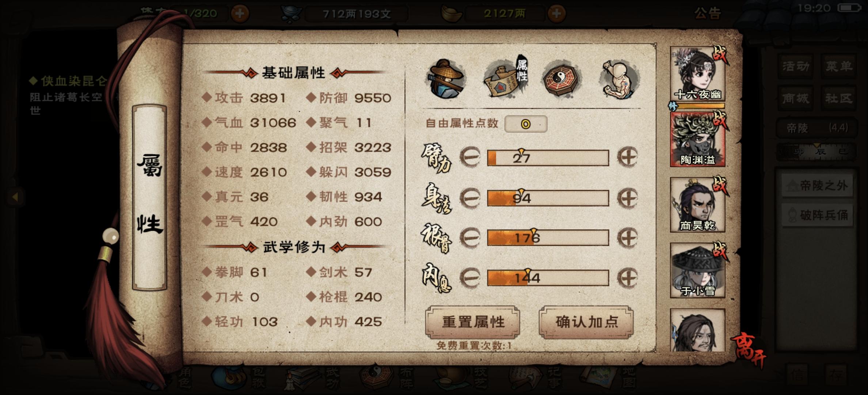Increase 臂力 with the plus button
Screen dimensions: 868x395
pyautogui.click(x=627, y=157)
